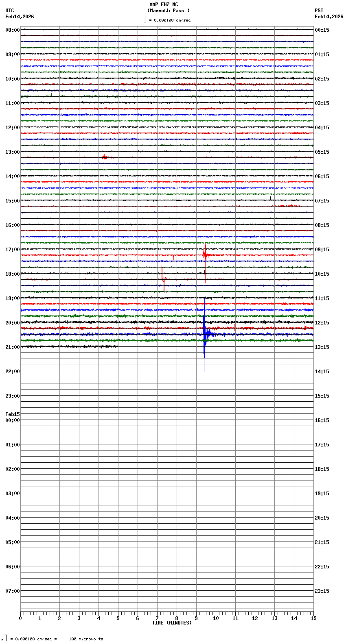The image size is (346, 644).
Task: Click the '22:00' UTC time label
Action: [13, 372]
